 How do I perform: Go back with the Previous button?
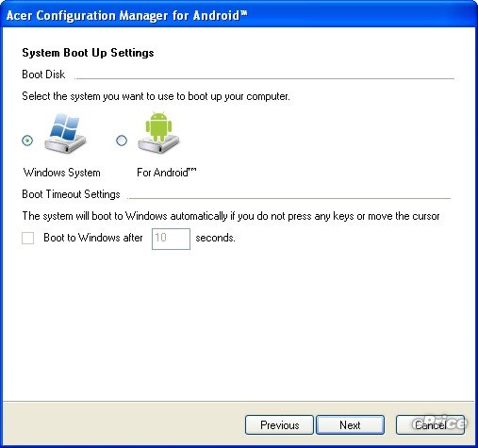tap(279, 425)
